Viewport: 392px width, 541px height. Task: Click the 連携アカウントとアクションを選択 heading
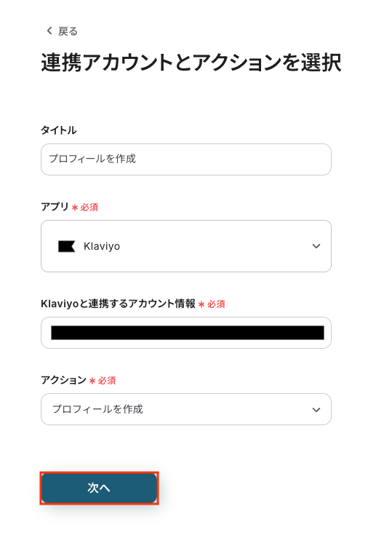pos(191,63)
